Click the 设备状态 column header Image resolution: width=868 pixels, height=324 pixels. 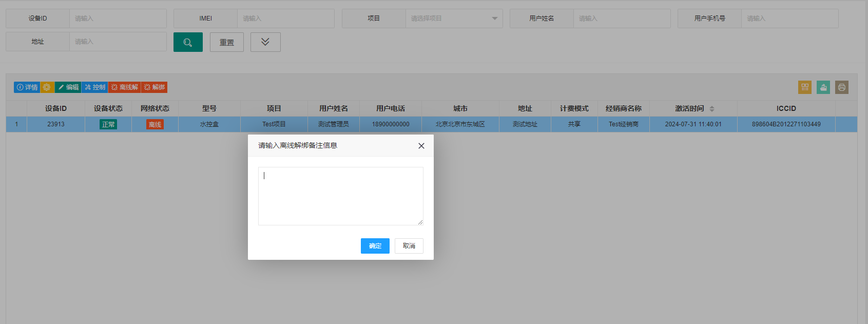(x=108, y=108)
